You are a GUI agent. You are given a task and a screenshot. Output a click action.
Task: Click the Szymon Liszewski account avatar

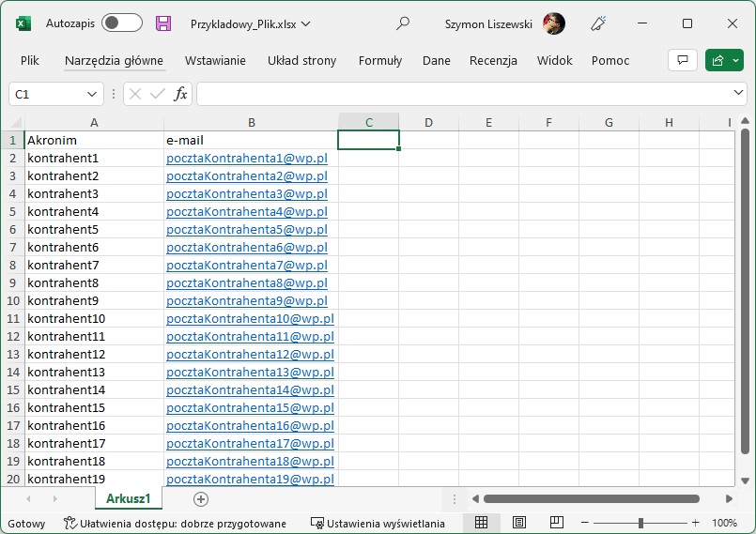(553, 23)
